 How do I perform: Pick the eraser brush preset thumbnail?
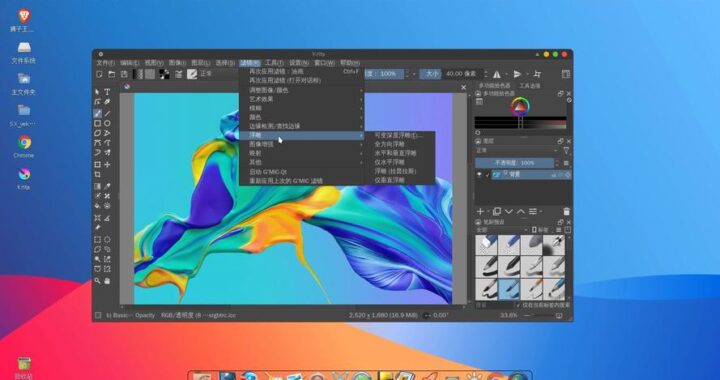click(x=486, y=245)
